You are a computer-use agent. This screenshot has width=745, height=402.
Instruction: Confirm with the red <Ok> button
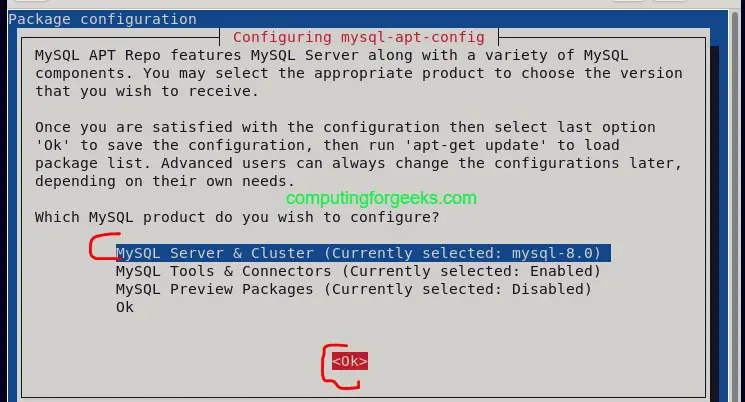pyautogui.click(x=350, y=361)
